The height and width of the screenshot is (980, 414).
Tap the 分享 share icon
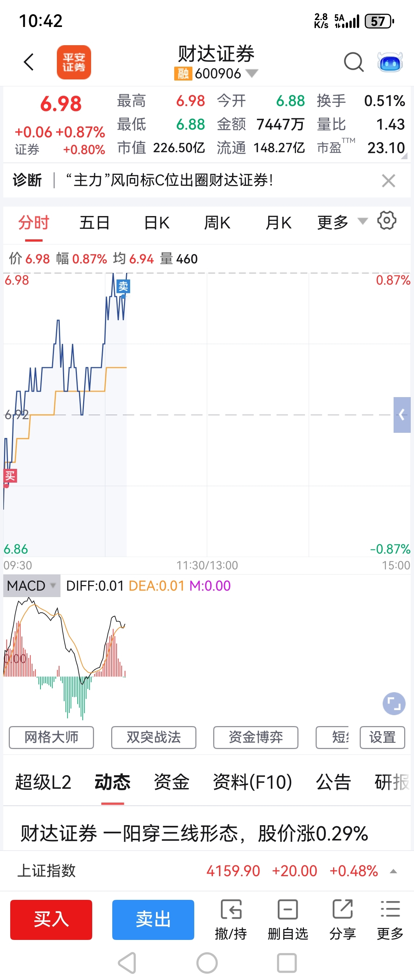(x=343, y=920)
